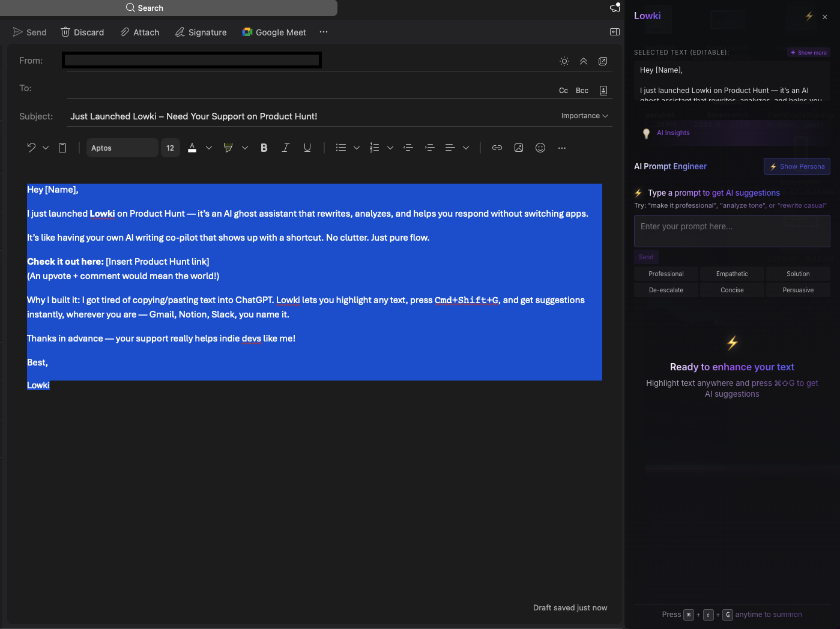Toggle italic formatting
The height and width of the screenshot is (629, 840).
pyautogui.click(x=286, y=148)
